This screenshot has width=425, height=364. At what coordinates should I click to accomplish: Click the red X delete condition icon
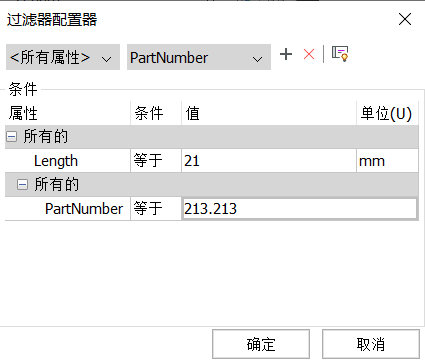click(x=309, y=54)
